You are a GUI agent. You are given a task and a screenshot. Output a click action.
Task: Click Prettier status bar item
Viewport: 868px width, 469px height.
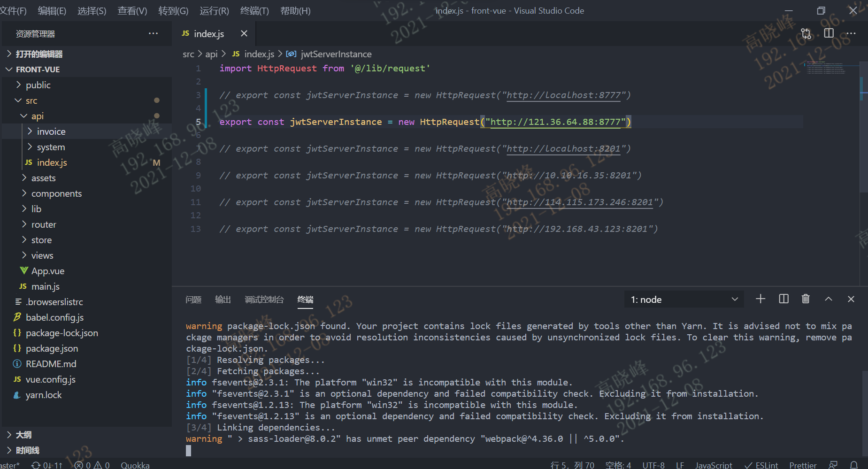[x=803, y=465]
